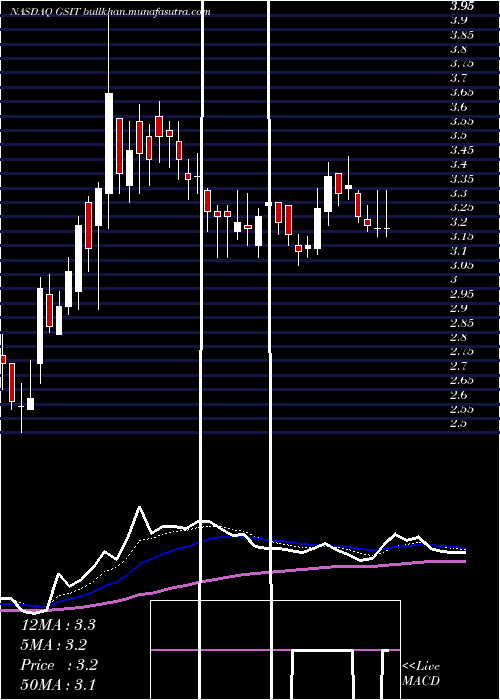Click the 3.8 price axis label

pos(459,49)
